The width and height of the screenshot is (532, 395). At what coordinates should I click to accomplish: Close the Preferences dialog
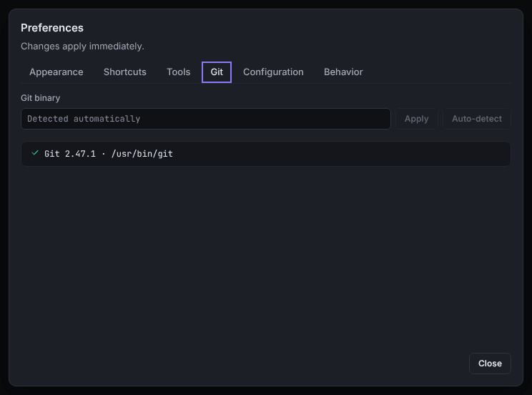point(490,364)
